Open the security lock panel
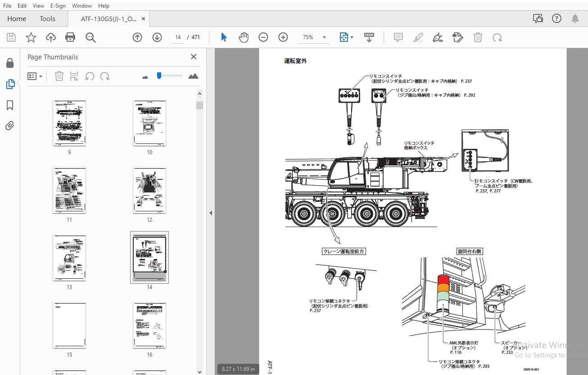The height and width of the screenshot is (375, 588). (x=10, y=63)
